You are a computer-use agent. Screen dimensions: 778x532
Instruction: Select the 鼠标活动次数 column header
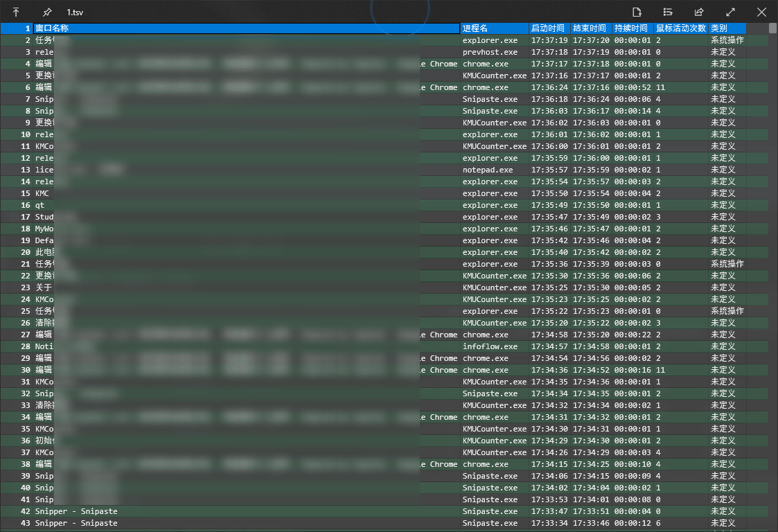point(681,28)
